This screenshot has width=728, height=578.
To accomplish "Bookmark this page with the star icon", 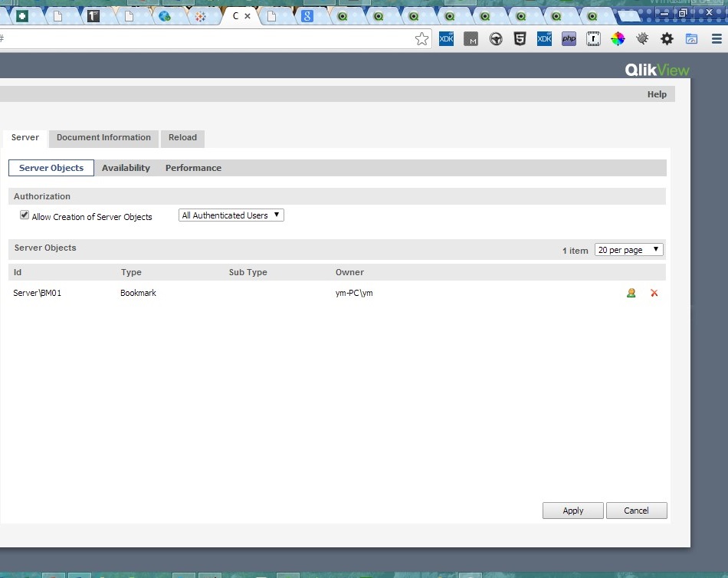I will click(421, 39).
